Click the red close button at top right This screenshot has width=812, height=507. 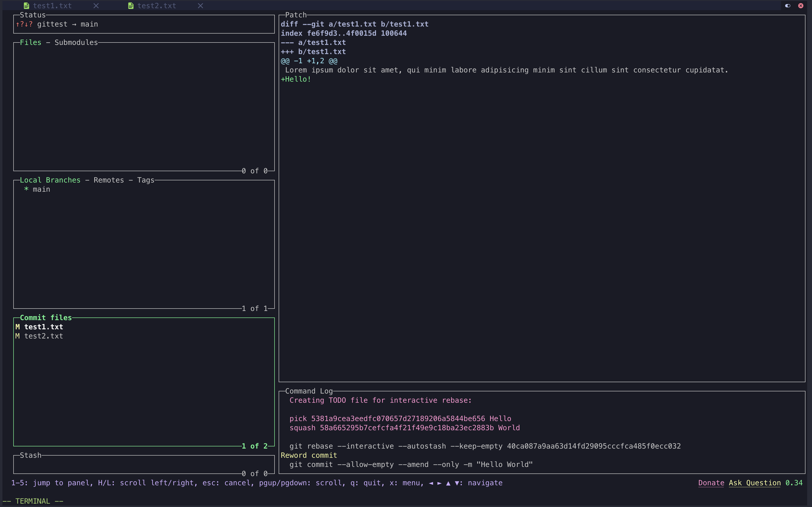coord(801,6)
